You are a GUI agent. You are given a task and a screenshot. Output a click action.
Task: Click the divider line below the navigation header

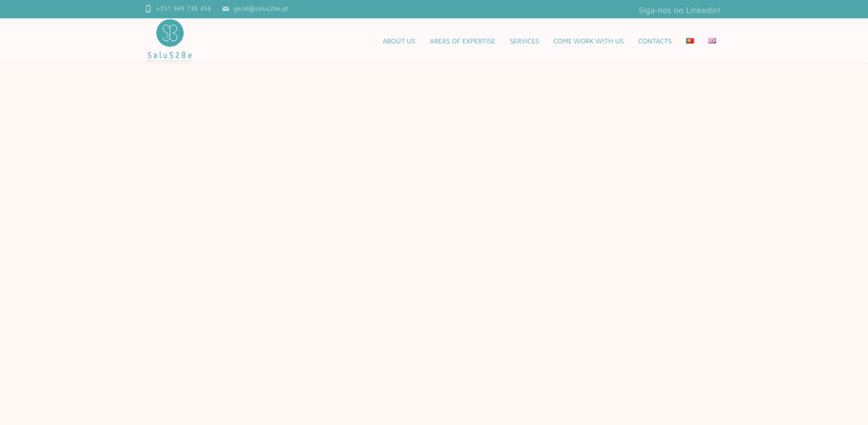tap(434, 63)
